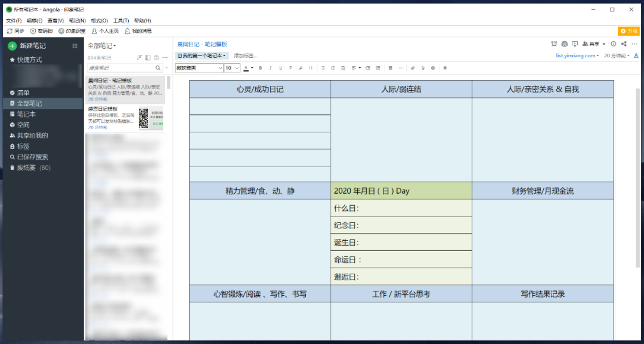
Task: Click the attachment paperclip icon
Action: pos(413,68)
